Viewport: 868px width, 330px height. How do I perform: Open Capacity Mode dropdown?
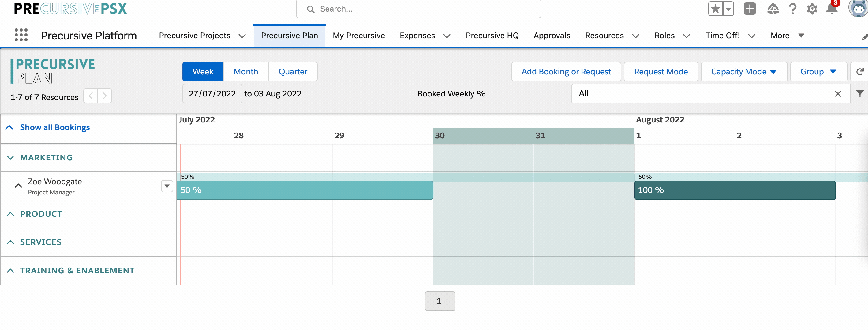tap(744, 71)
